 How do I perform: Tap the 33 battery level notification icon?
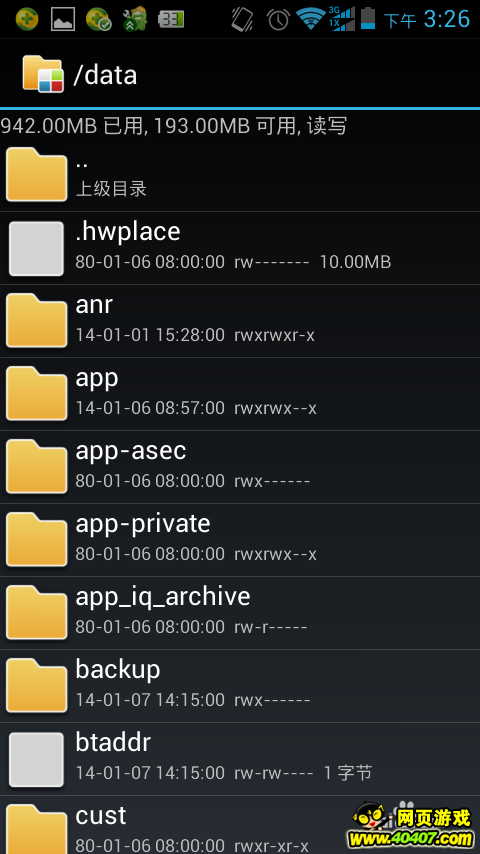point(171,19)
